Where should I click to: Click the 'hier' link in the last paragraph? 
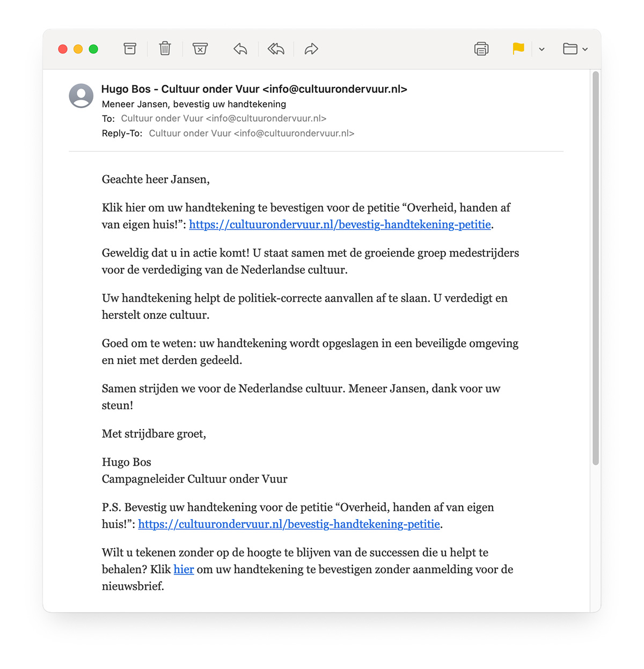tap(184, 569)
